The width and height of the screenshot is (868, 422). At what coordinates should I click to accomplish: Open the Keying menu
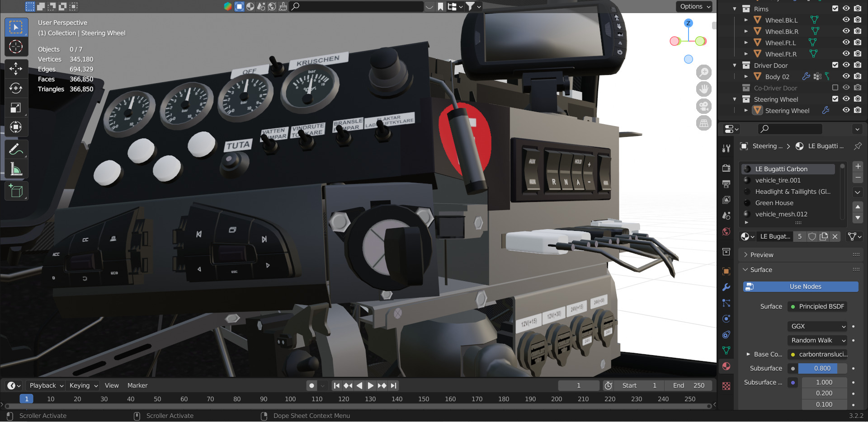click(x=83, y=385)
